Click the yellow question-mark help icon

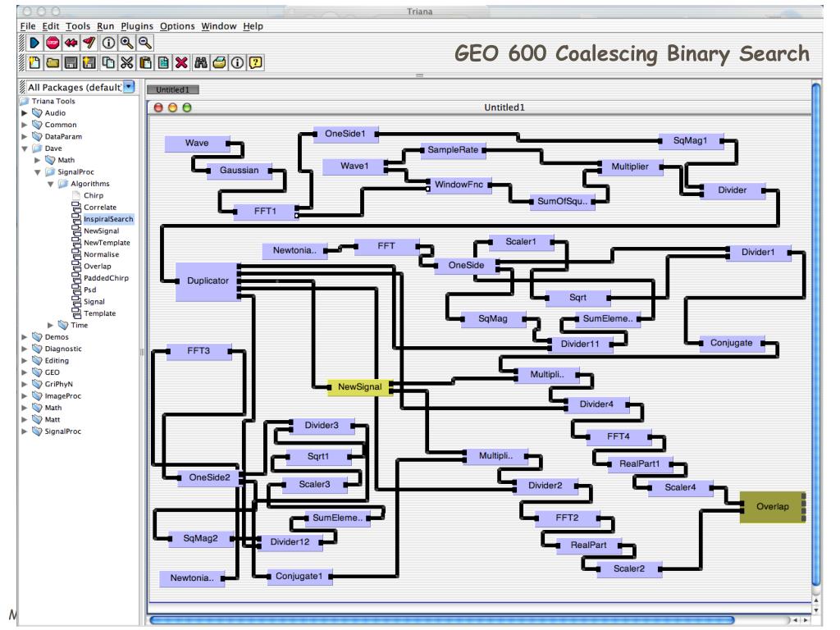pos(256,62)
